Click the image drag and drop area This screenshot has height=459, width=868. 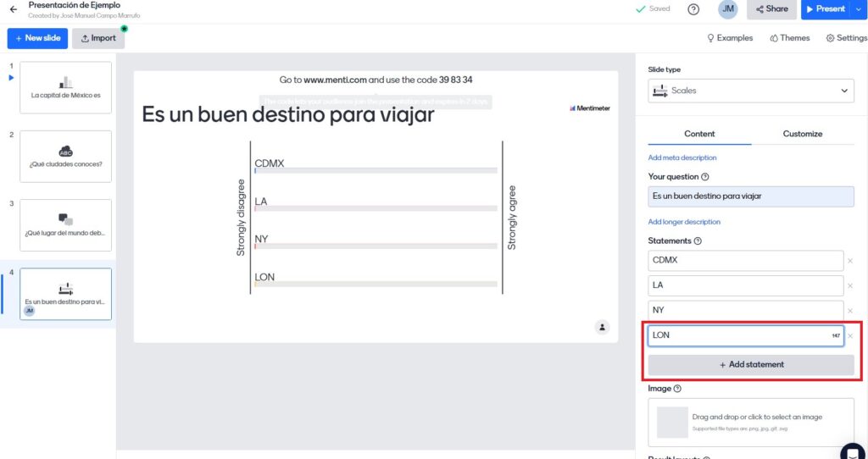pyautogui.click(x=750, y=422)
